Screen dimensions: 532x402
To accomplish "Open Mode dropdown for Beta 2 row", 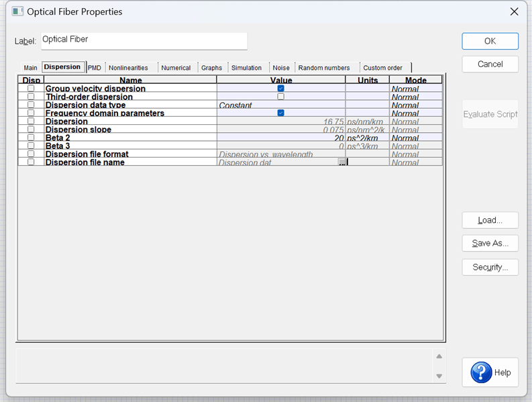I will coord(415,138).
